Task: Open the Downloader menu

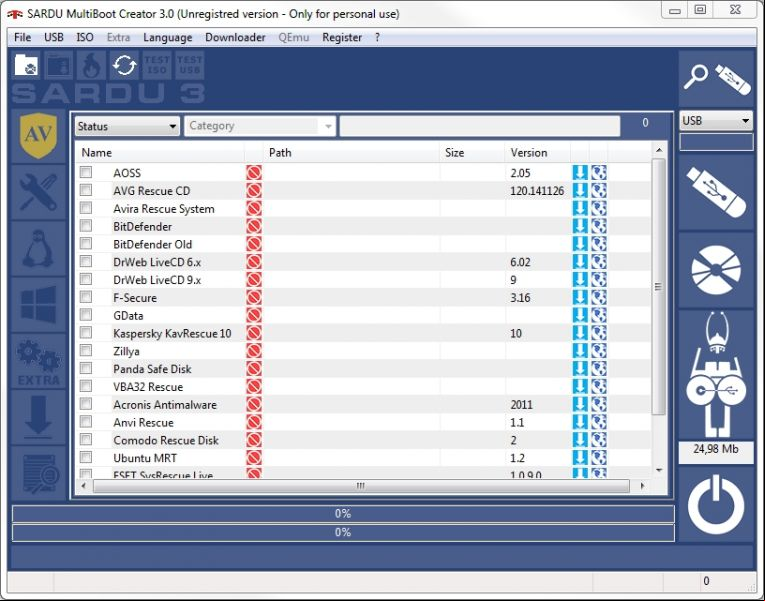Action: coord(235,38)
